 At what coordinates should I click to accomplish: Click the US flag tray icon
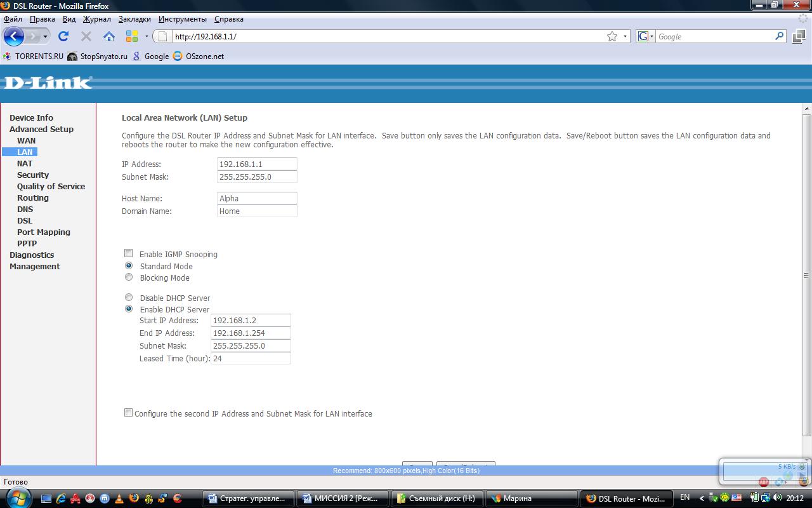pos(736,498)
